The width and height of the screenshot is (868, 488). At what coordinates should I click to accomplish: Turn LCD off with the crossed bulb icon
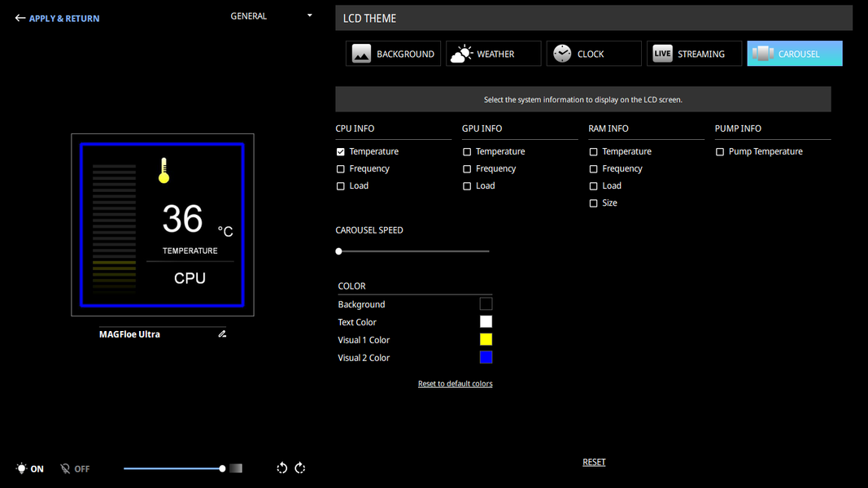pyautogui.click(x=65, y=468)
